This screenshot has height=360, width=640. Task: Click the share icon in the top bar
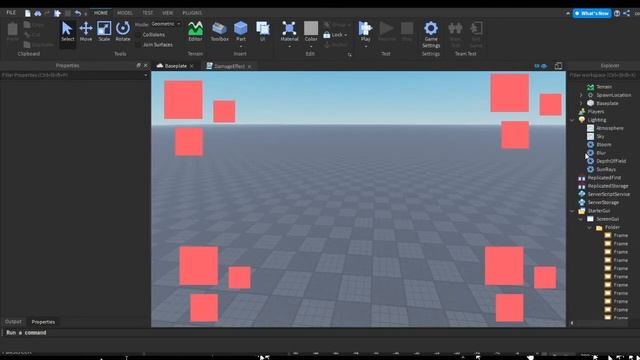pos(627,13)
